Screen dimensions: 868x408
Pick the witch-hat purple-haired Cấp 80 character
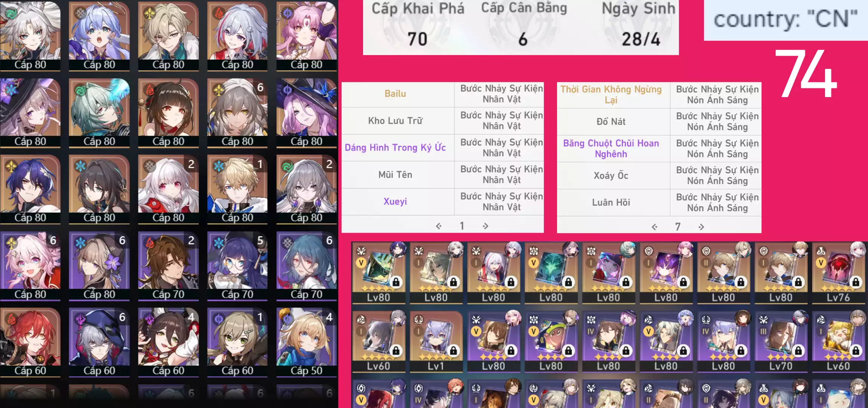pyautogui.click(x=306, y=113)
